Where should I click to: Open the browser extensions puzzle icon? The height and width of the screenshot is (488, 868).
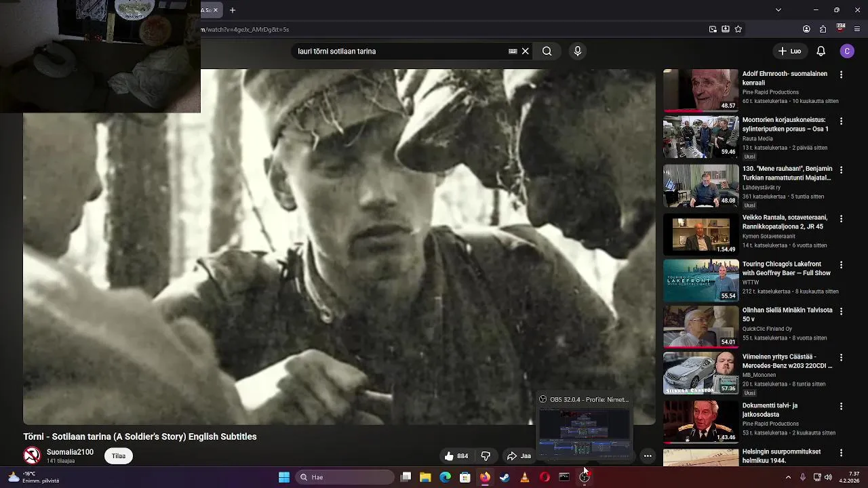tap(823, 29)
